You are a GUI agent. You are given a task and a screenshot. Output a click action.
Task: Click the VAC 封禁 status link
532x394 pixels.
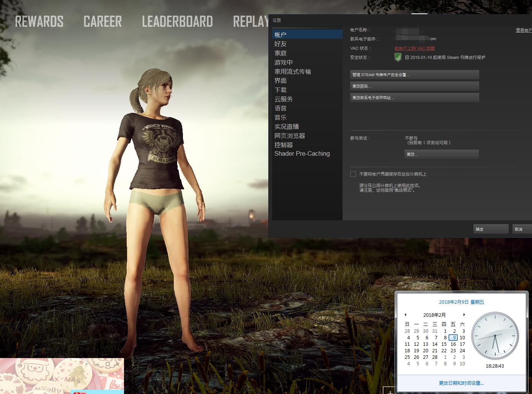coord(415,48)
